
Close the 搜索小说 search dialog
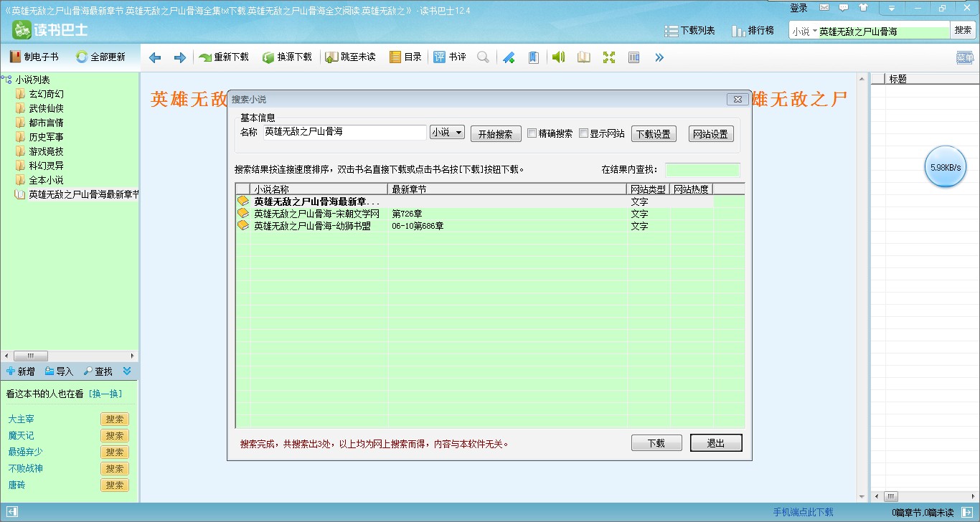pos(737,100)
